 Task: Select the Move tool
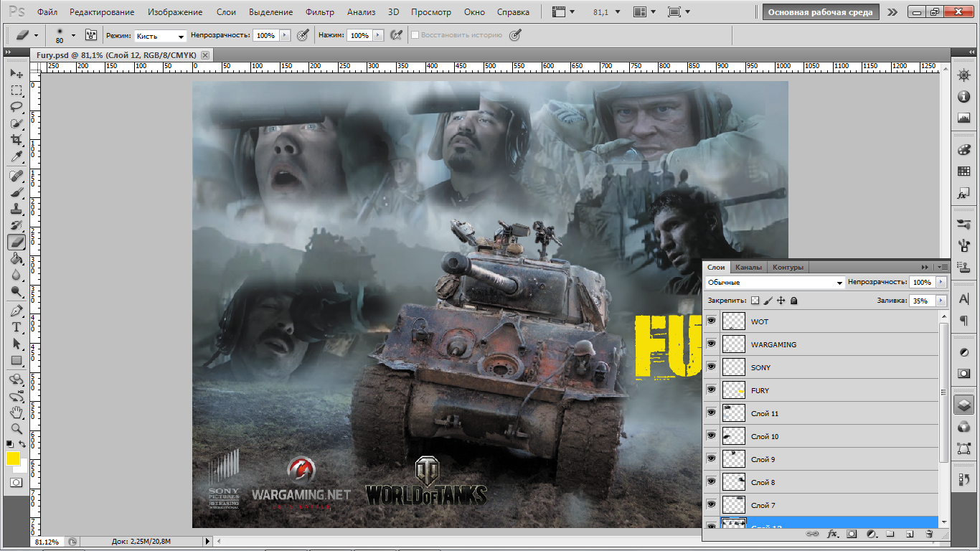[16, 74]
